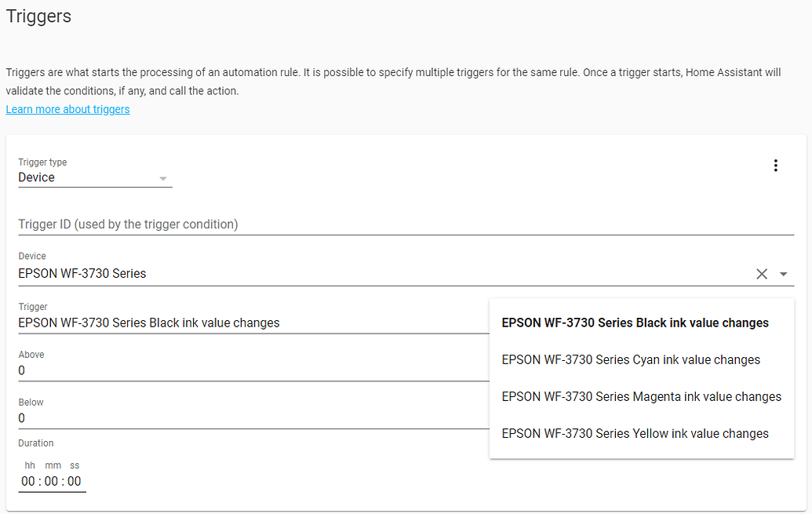Image resolution: width=812 pixels, height=514 pixels.
Task: Select 'EPSON WF-3730 Series Black ink value changes'
Action: (635, 323)
